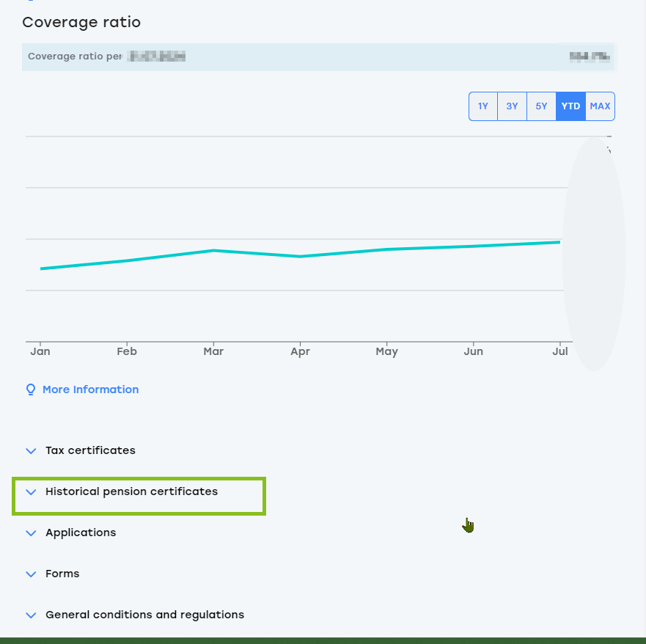This screenshot has height=644, width=646.
Task: Select the YTD range button
Action: [570, 106]
